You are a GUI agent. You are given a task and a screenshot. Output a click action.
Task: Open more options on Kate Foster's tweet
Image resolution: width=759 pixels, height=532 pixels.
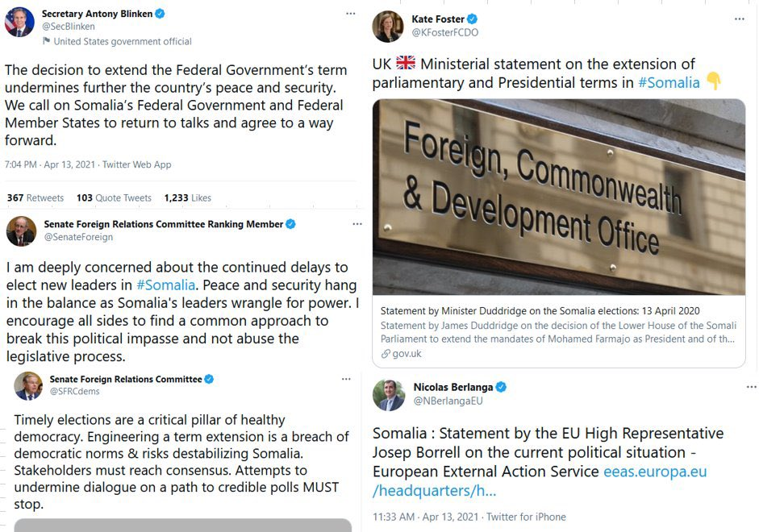tap(739, 19)
